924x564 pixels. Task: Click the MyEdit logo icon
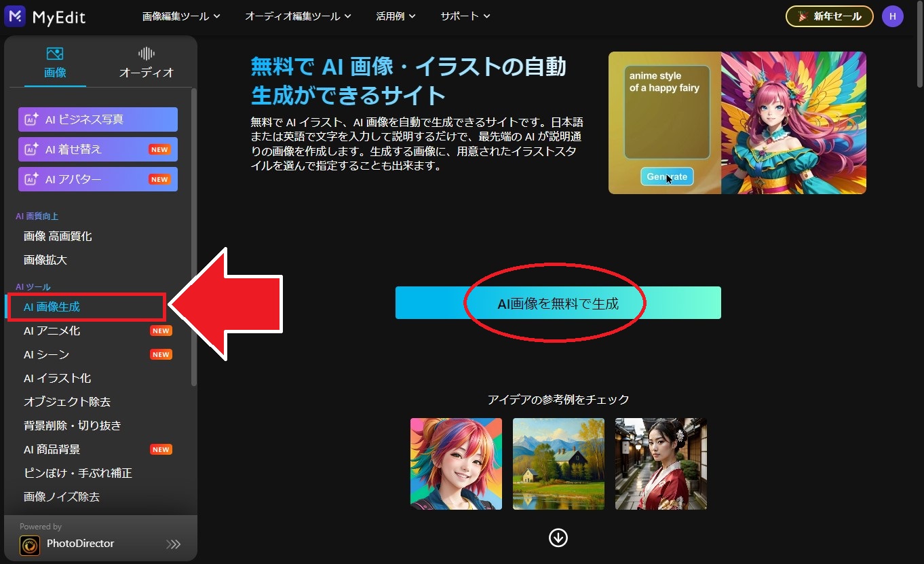coord(15,16)
